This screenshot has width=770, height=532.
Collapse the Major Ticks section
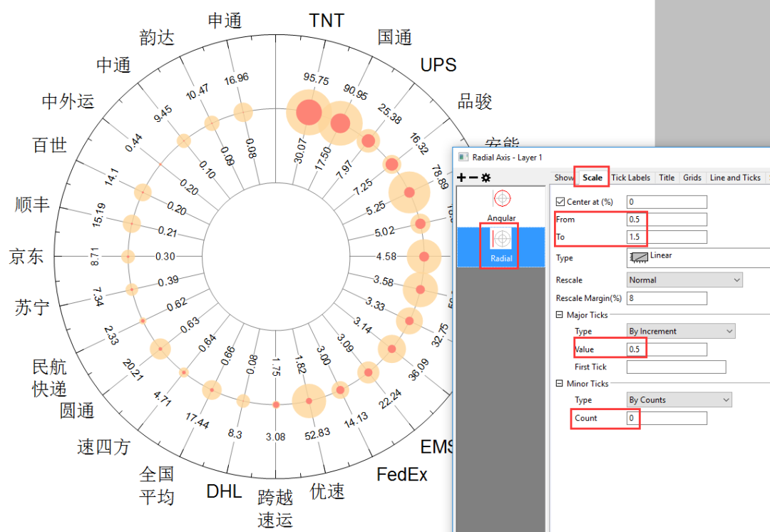560,314
